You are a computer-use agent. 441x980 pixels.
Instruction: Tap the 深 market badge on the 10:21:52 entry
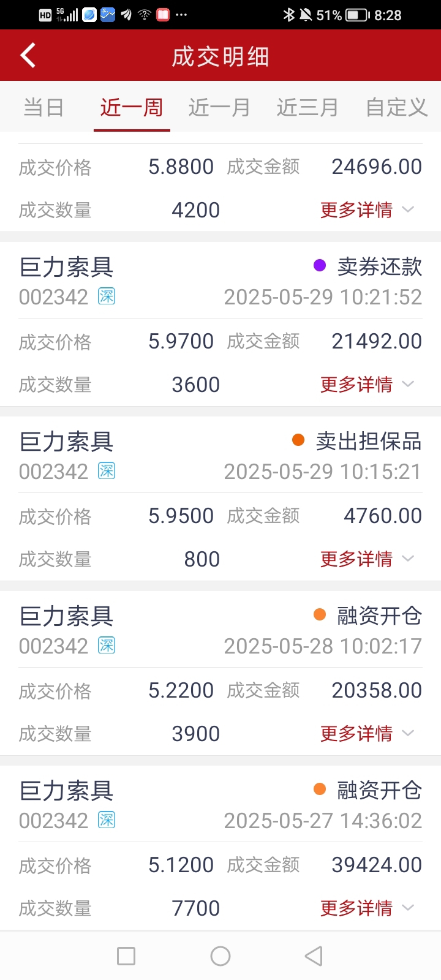click(107, 297)
